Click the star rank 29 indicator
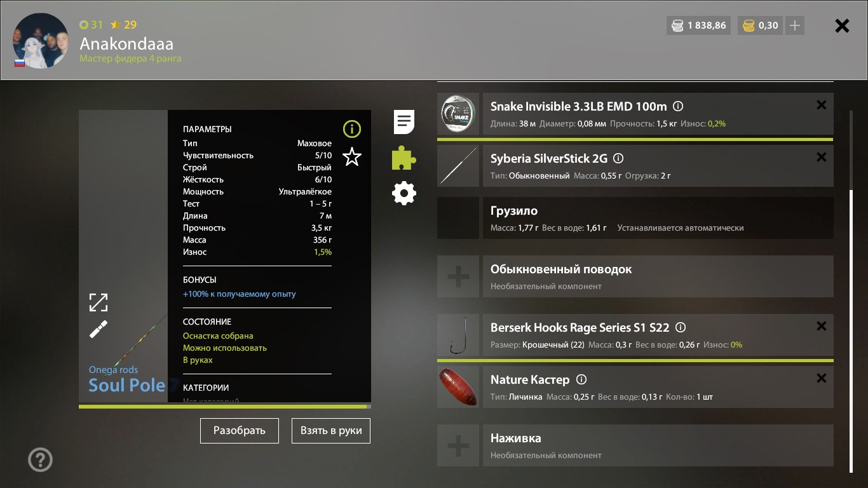This screenshot has width=868, height=488. coord(124,25)
